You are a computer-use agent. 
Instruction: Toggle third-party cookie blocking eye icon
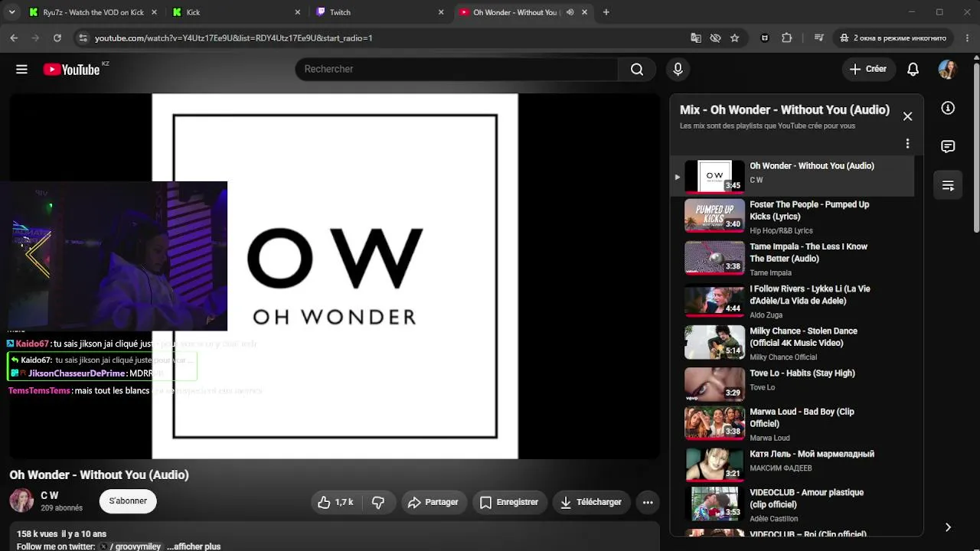coord(715,37)
